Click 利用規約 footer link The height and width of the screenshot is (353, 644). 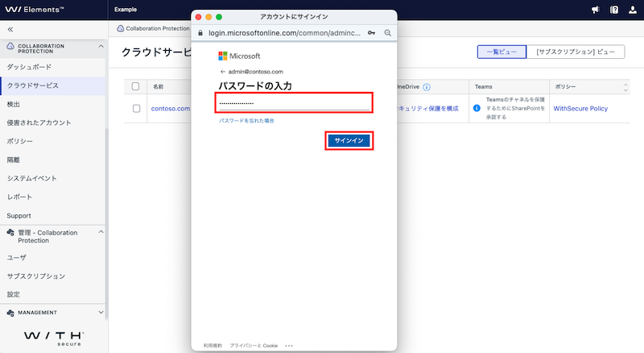coord(213,346)
